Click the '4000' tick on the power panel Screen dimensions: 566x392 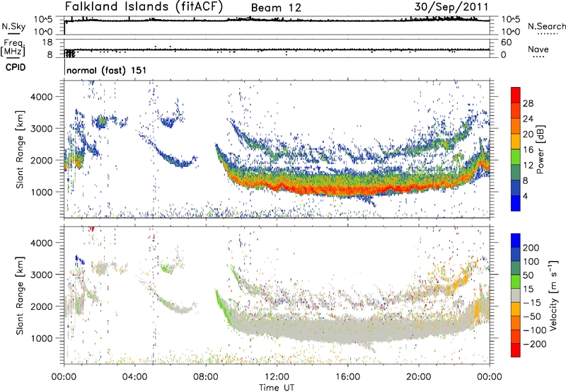tap(42, 97)
